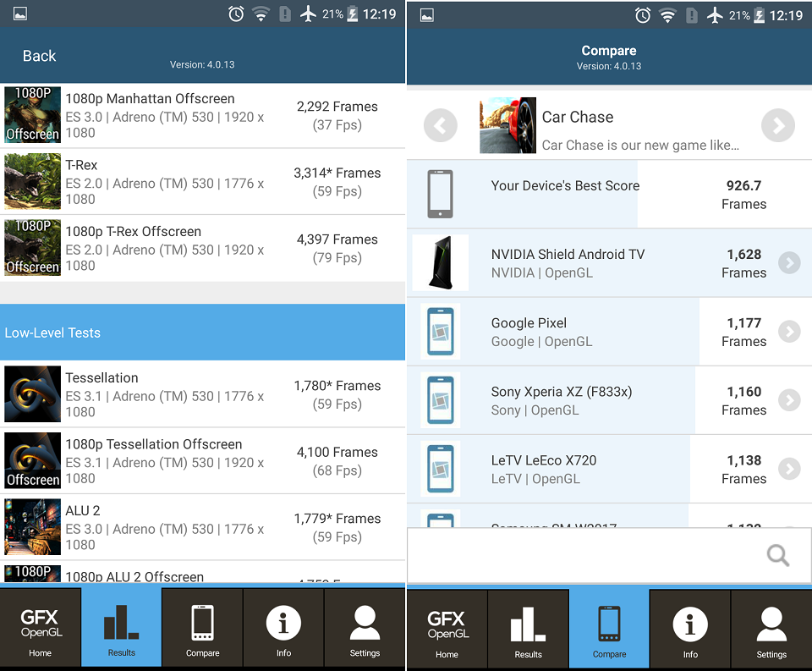Click the Low-Level Tests section header

pos(202,333)
